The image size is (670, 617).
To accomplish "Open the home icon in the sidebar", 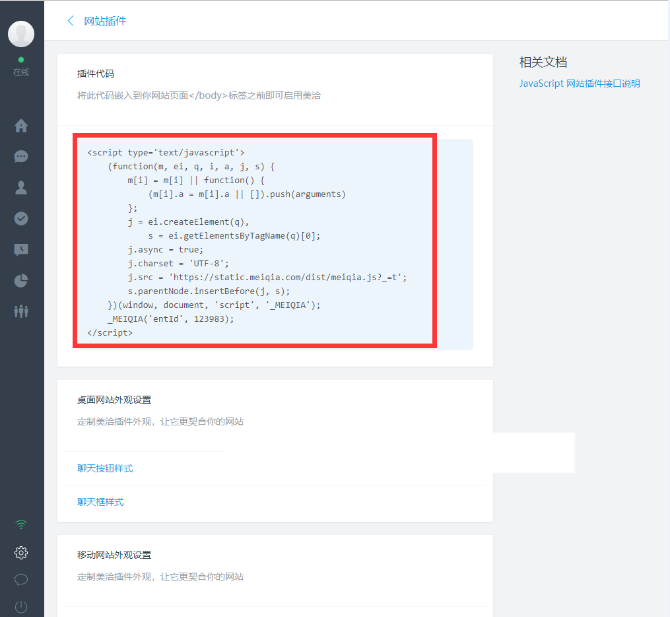I will (21, 126).
